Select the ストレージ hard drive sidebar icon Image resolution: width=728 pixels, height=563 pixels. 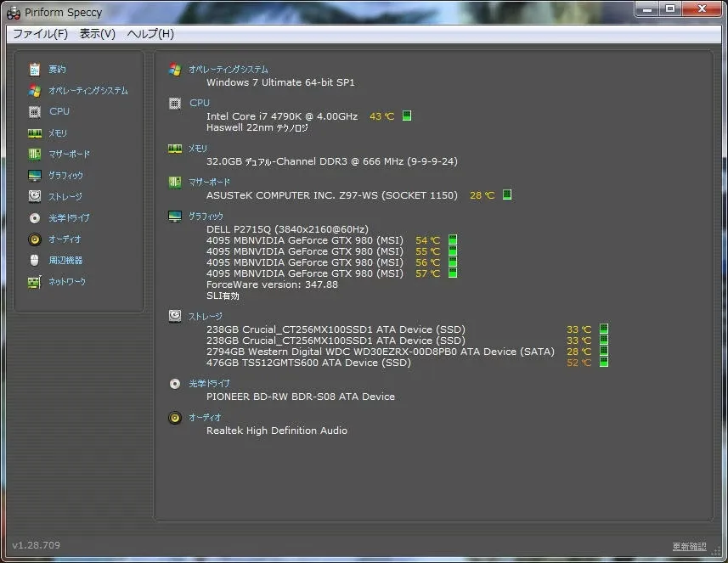coord(35,196)
